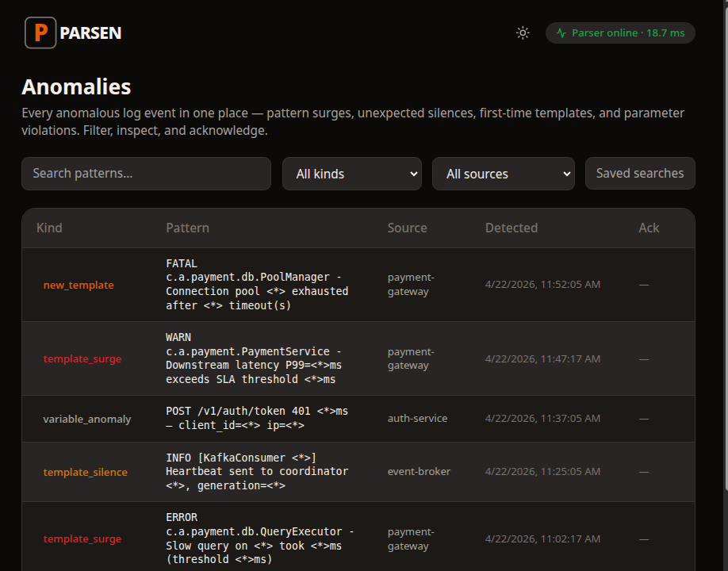Click the Parser online status badge
This screenshot has height=571, width=728.
tap(620, 33)
